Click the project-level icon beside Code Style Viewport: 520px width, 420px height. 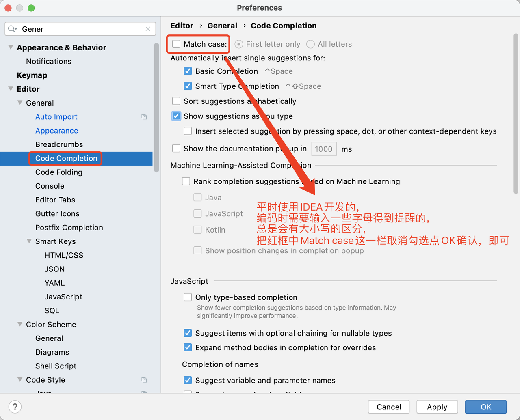coord(144,380)
